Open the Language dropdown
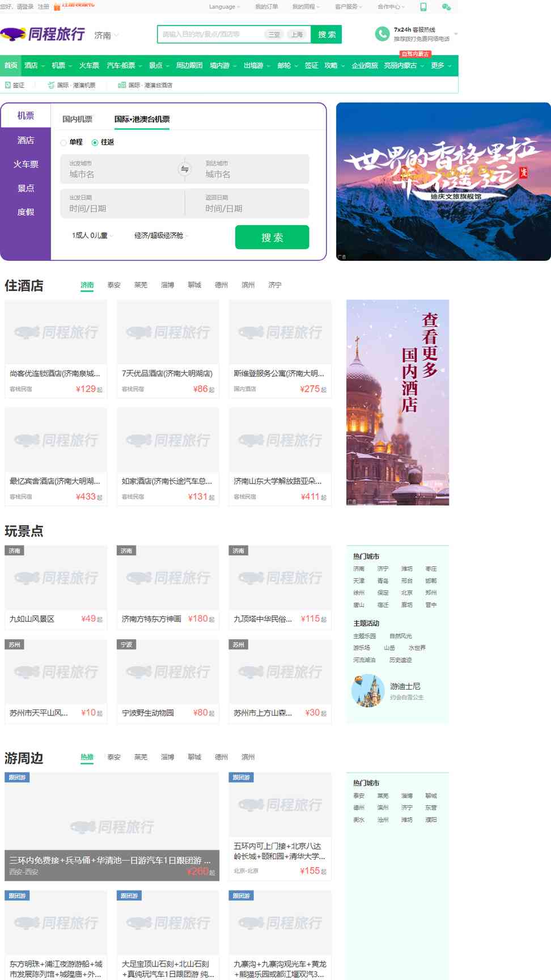 [224, 7]
